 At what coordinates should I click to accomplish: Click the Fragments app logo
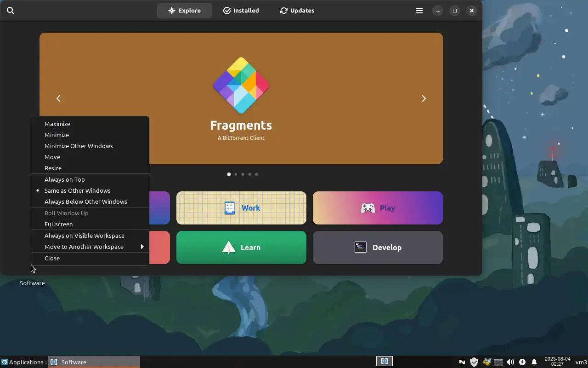[x=241, y=86]
